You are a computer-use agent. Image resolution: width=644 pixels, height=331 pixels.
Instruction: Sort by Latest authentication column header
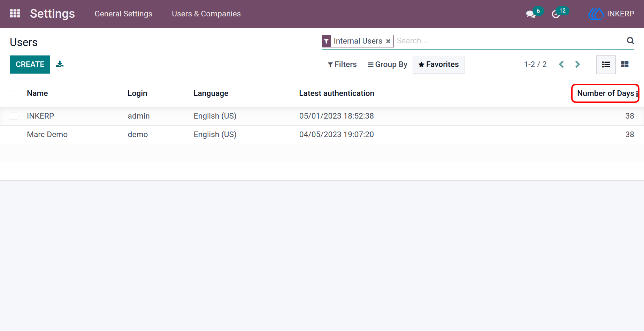(x=337, y=93)
